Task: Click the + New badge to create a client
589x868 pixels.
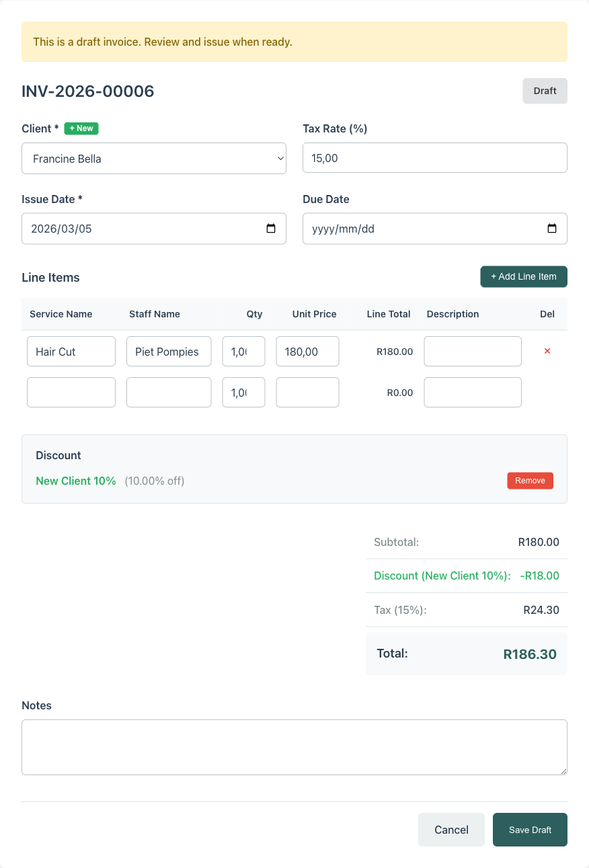Action: tap(81, 128)
